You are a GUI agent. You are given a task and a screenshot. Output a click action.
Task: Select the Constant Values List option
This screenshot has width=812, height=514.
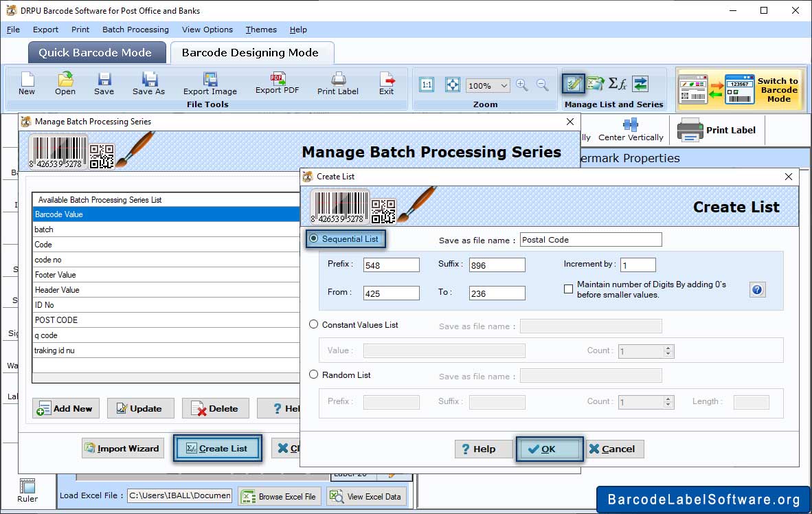coord(314,324)
